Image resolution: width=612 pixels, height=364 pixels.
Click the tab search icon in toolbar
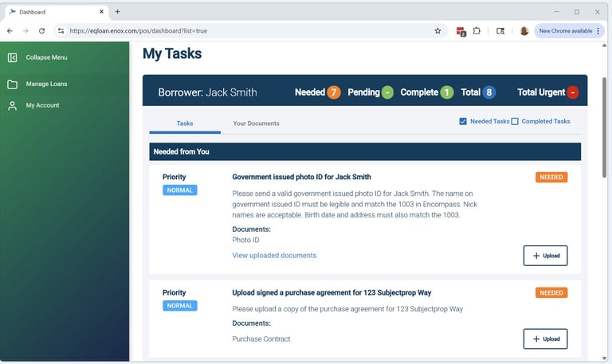pos(500,31)
